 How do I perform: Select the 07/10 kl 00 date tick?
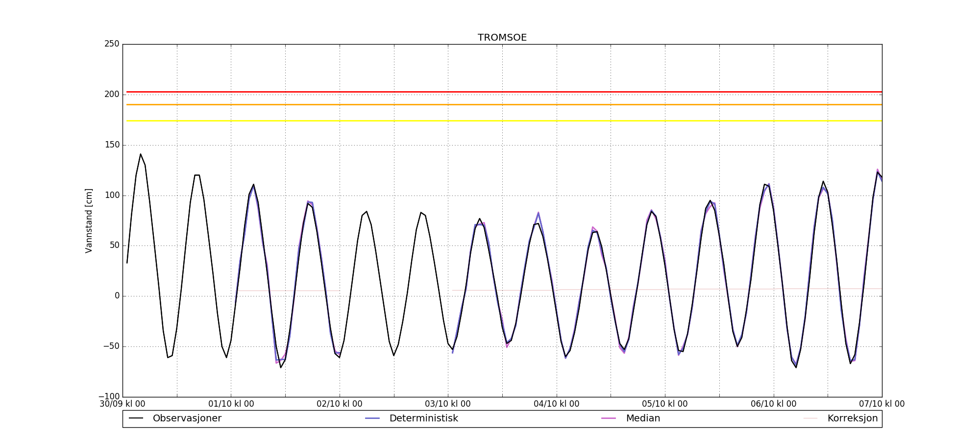tap(882, 404)
